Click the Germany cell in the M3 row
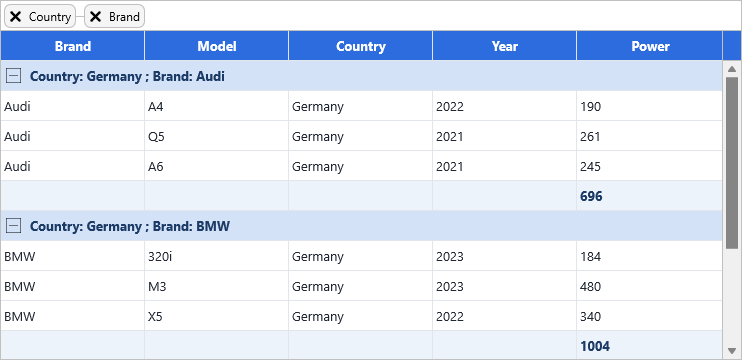This screenshot has width=742, height=360. pos(361,286)
